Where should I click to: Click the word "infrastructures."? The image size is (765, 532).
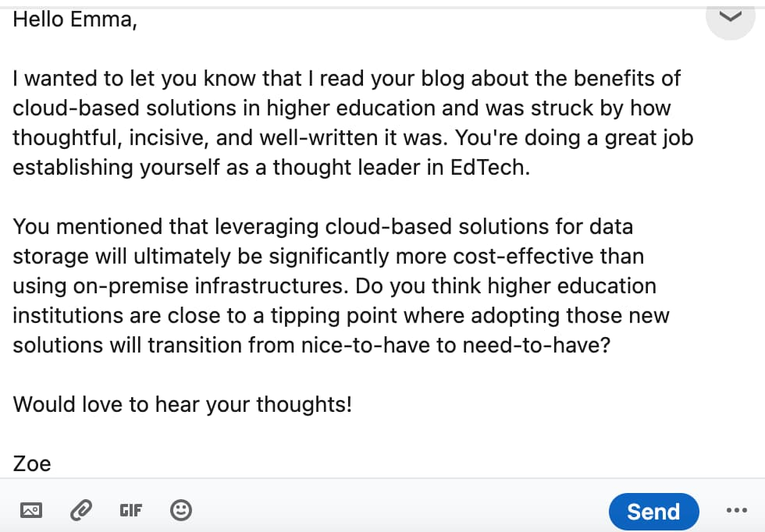coord(272,286)
